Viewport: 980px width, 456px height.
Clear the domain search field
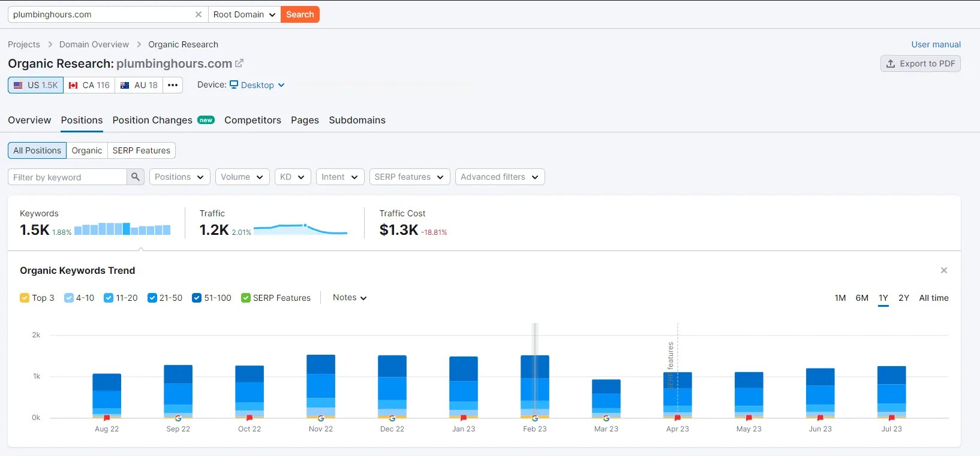pyautogui.click(x=199, y=14)
